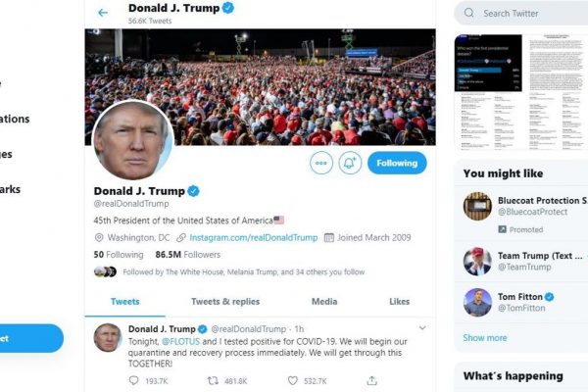Click Show more under You might like
This screenshot has height=392, width=588.
(485, 337)
